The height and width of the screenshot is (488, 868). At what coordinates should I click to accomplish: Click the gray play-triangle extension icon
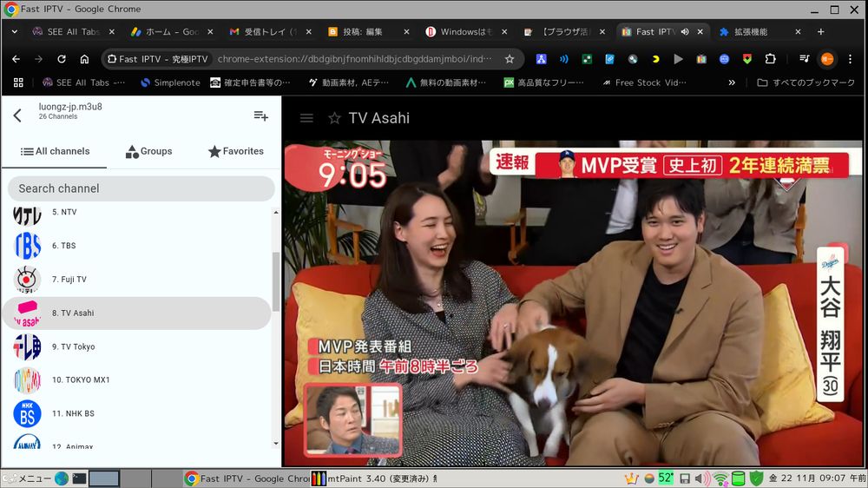point(678,59)
